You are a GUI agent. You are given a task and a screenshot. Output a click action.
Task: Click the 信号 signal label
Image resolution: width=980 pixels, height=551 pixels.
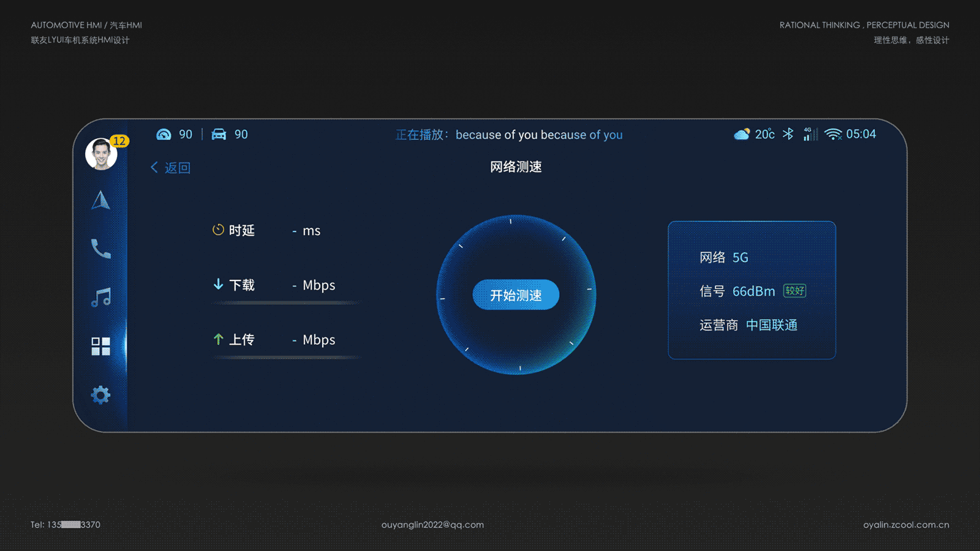[x=712, y=291]
